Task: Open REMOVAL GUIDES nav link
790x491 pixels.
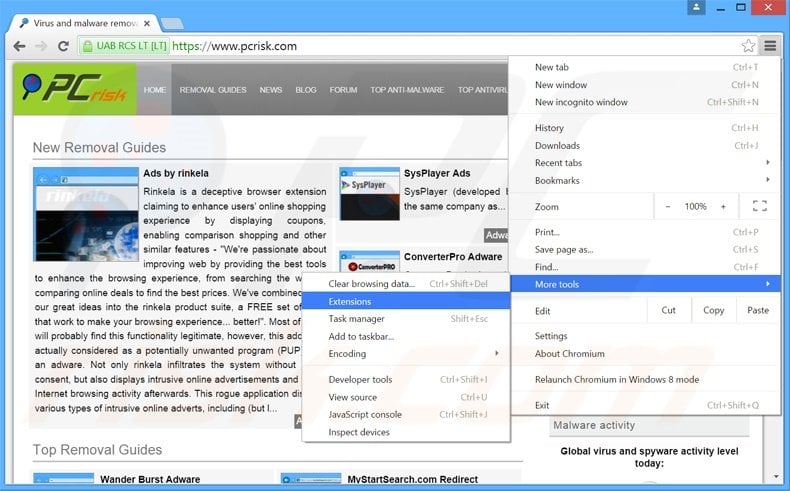Action: pyautogui.click(x=213, y=90)
